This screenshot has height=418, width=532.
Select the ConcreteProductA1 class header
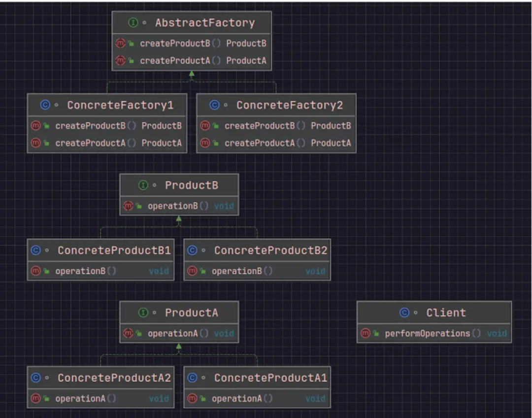click(x=270, y=378)
